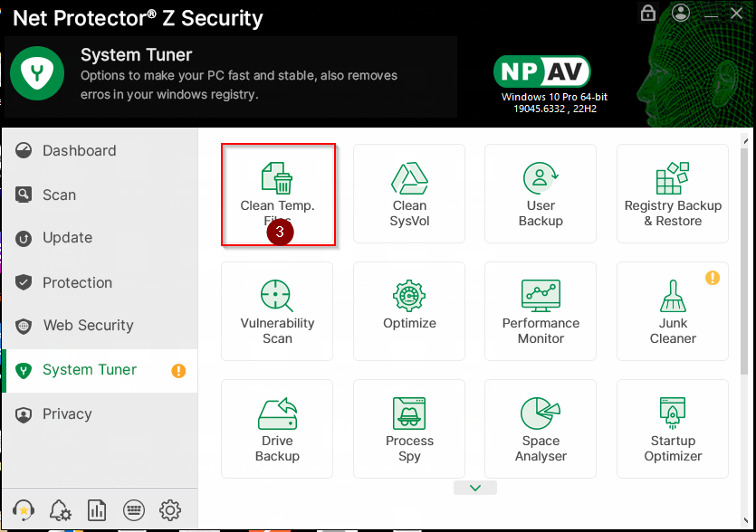Open the Clean Temp. Files tool

(x=277, y=192)
